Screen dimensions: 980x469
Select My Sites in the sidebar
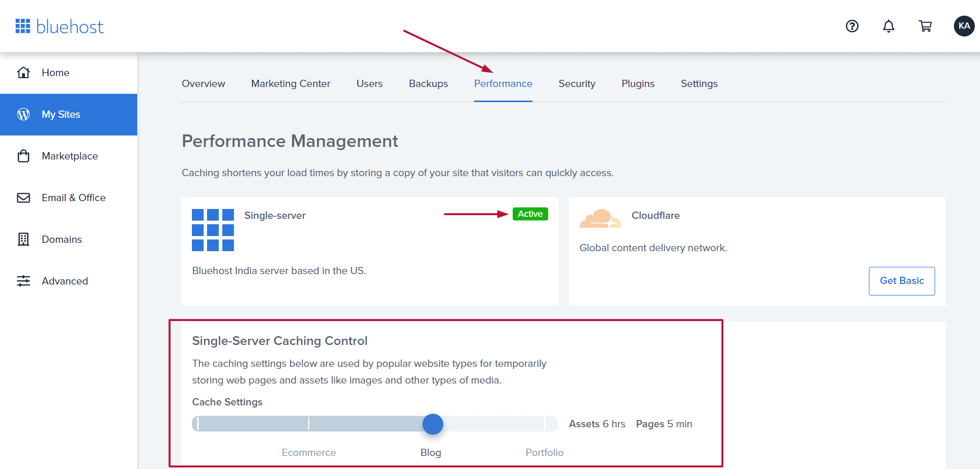(68, 114)
